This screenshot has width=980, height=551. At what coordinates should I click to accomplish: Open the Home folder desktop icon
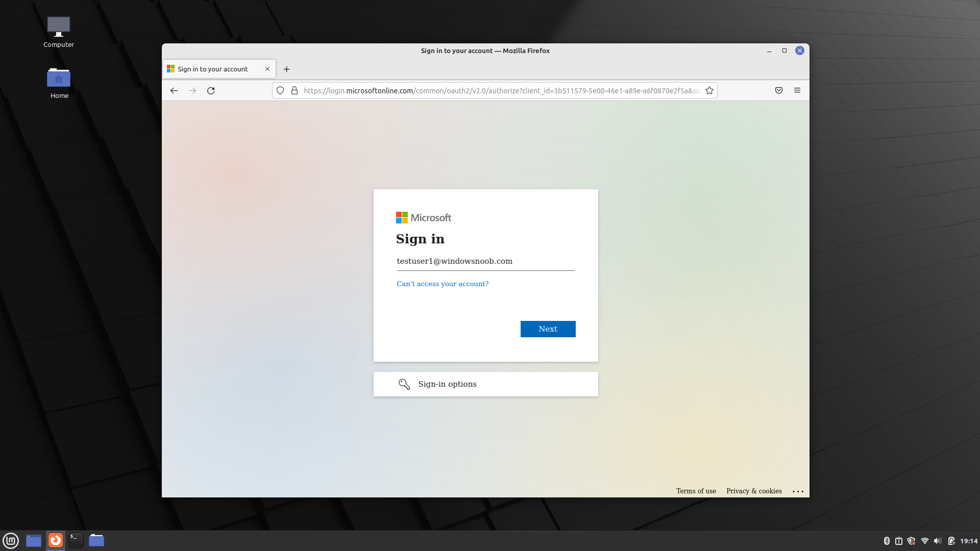point(59,83)
